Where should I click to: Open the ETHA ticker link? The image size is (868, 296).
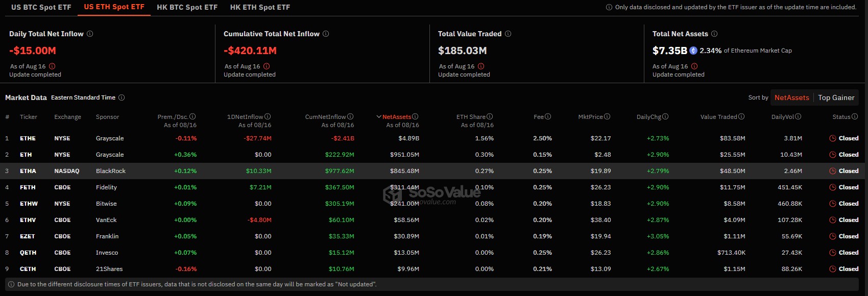click(28, 171)
